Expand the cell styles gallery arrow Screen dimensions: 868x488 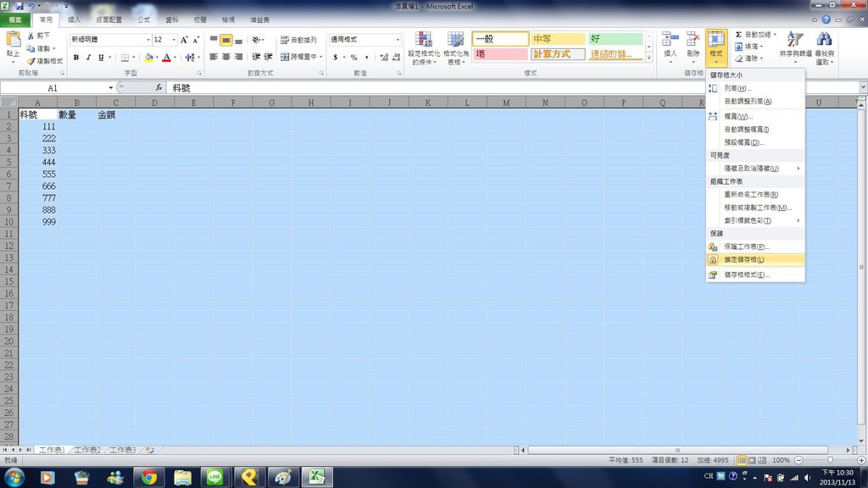pos(648,58)
